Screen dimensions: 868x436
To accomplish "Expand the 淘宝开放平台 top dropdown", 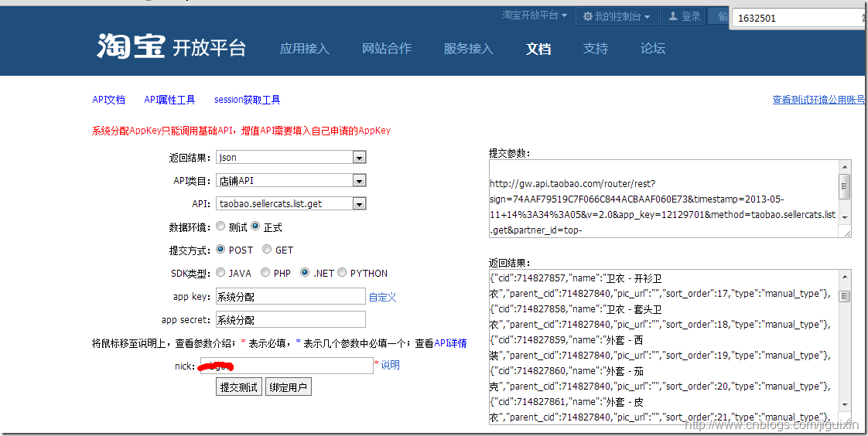I will click(x=535, y=15).
